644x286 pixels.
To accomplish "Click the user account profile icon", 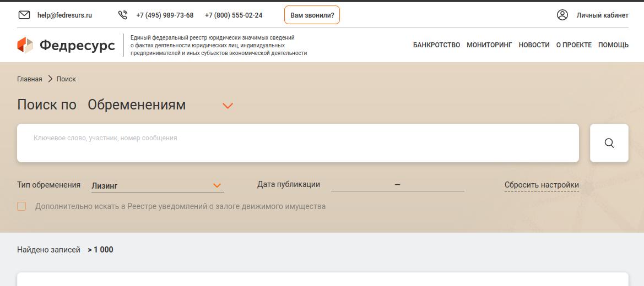I will coord(562,15).
